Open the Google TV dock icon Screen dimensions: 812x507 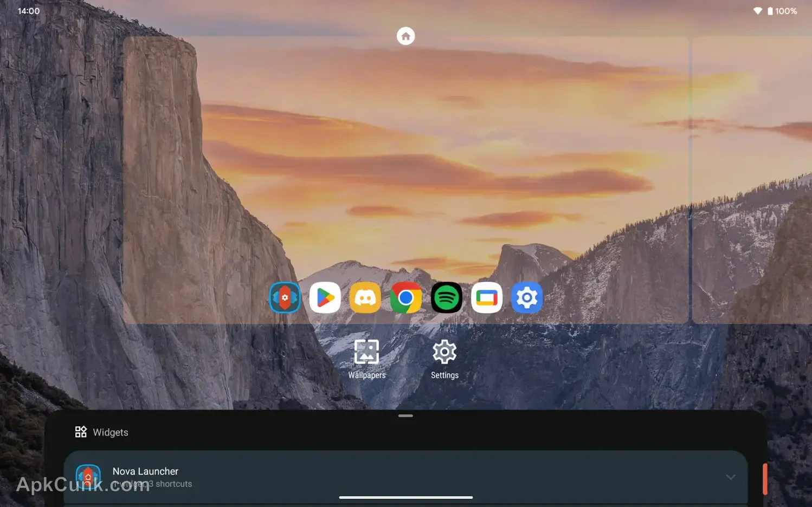click(487, 297)
